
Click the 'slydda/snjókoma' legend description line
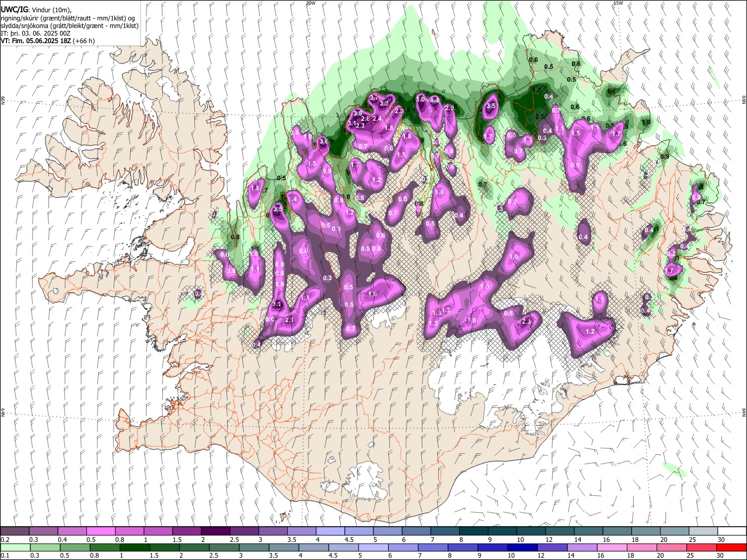[x=69, y=26]
